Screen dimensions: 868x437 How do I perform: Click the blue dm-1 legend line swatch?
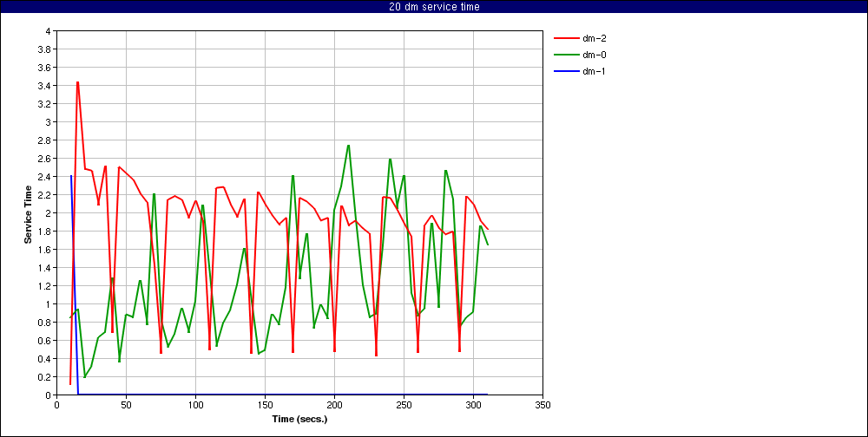[566, 71]
